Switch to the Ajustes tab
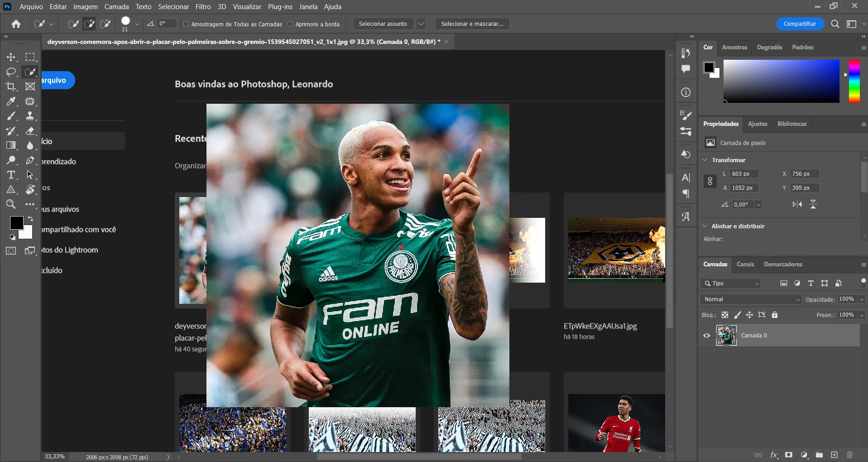This screenshot has height=462, width=868. [x=758, y=124]
